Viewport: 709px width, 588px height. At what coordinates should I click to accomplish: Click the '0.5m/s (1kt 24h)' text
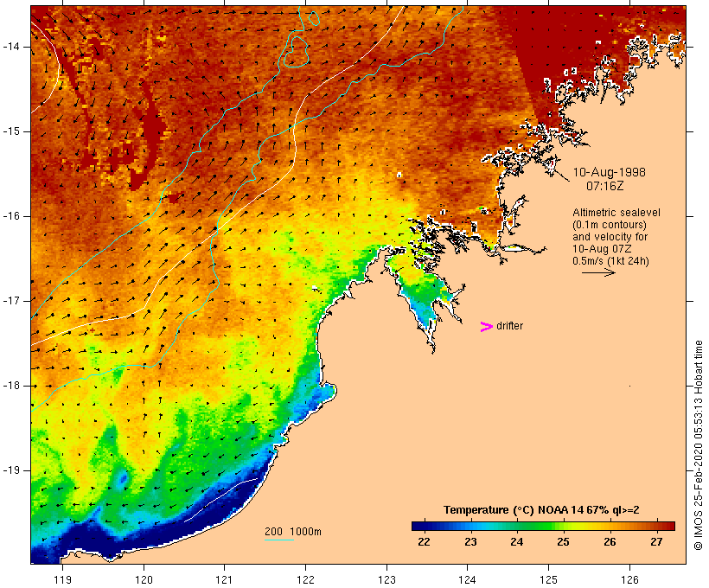coord(610,261)
